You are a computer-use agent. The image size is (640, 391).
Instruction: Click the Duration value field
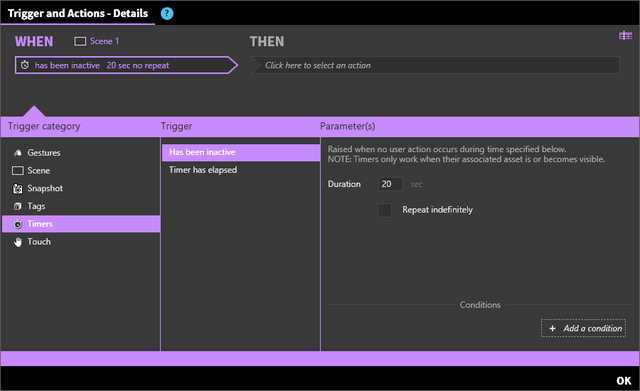(x=390, y=184)
